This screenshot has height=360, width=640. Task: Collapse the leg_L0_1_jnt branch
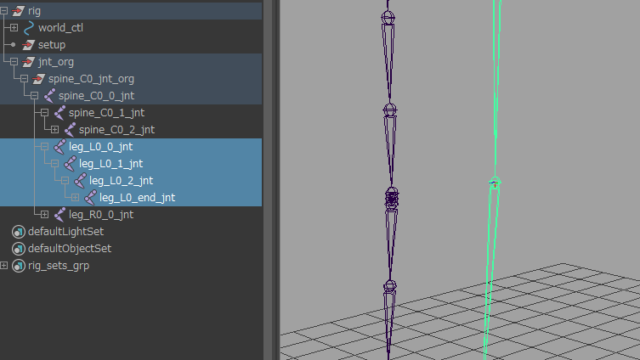pos(55,164)
